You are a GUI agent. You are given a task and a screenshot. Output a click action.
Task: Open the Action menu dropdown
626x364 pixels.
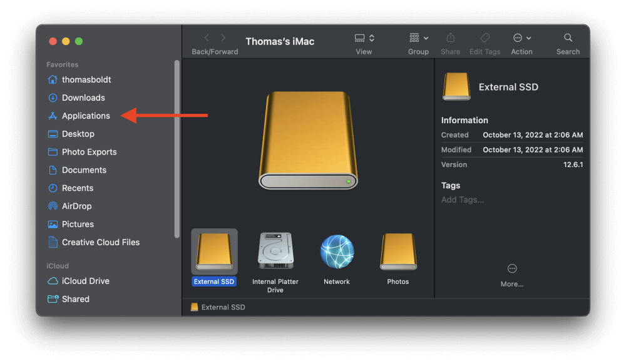click(522, 38)
